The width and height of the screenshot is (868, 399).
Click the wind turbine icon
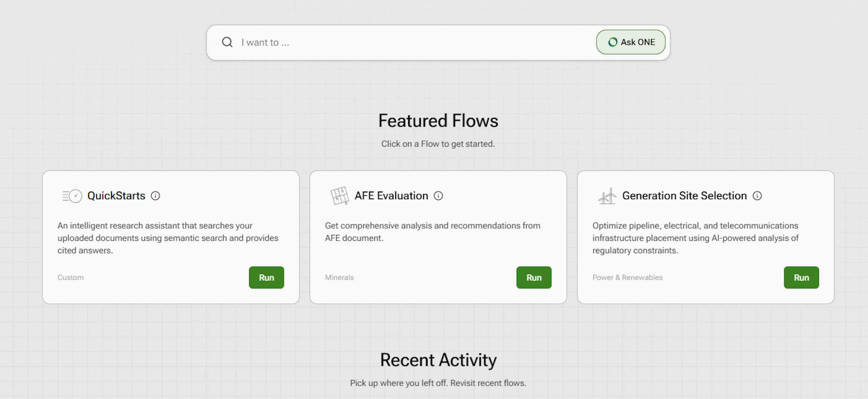click(x=607, y=196)
